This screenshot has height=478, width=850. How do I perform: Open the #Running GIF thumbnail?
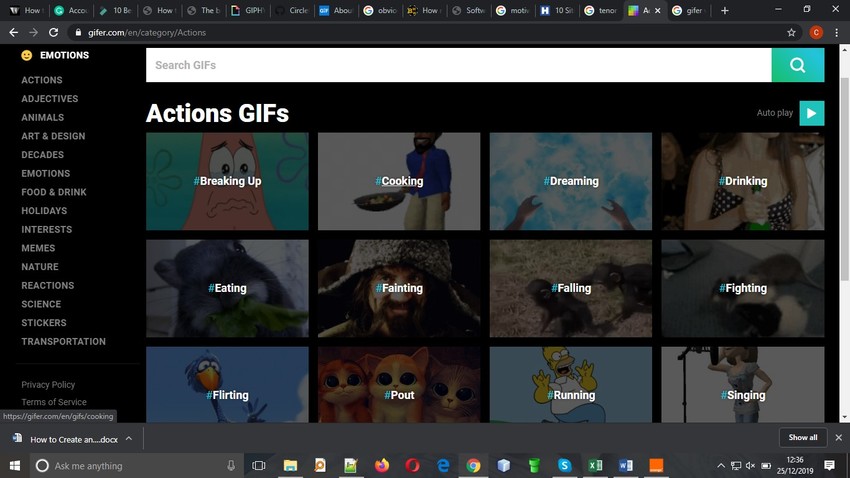571,385
